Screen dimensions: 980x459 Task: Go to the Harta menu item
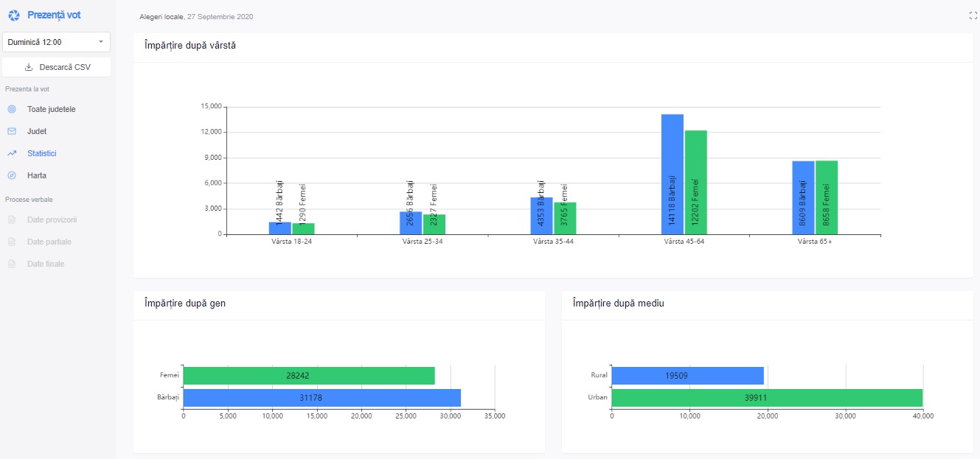(37, 175)
